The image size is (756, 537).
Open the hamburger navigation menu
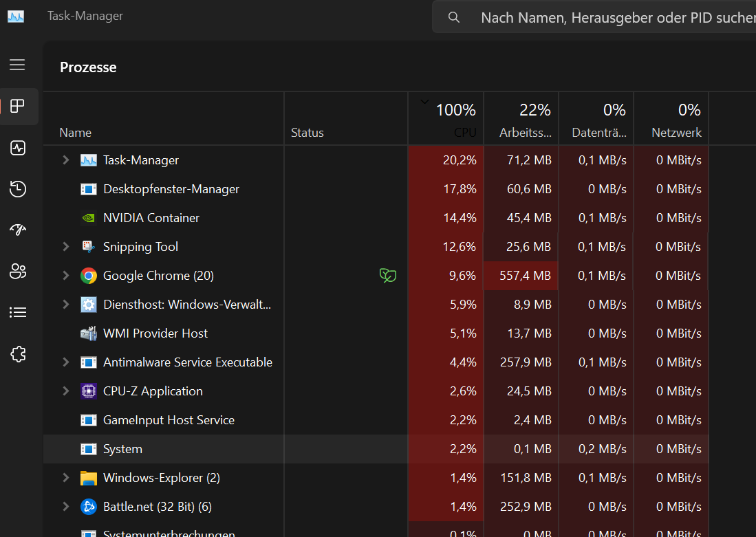(17, 65)
